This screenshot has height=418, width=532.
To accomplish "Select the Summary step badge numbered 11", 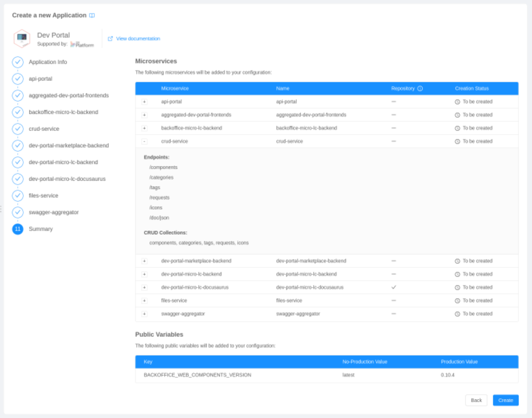I will 18,229.
